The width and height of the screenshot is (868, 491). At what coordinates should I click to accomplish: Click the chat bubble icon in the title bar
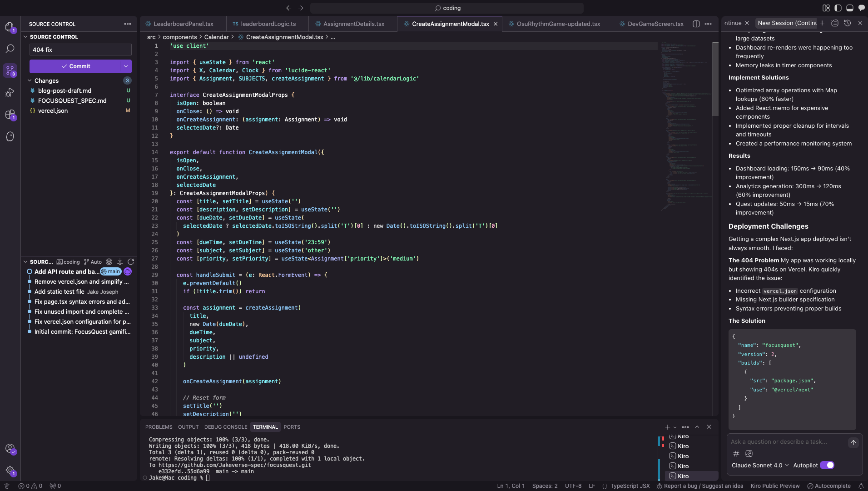862,8
